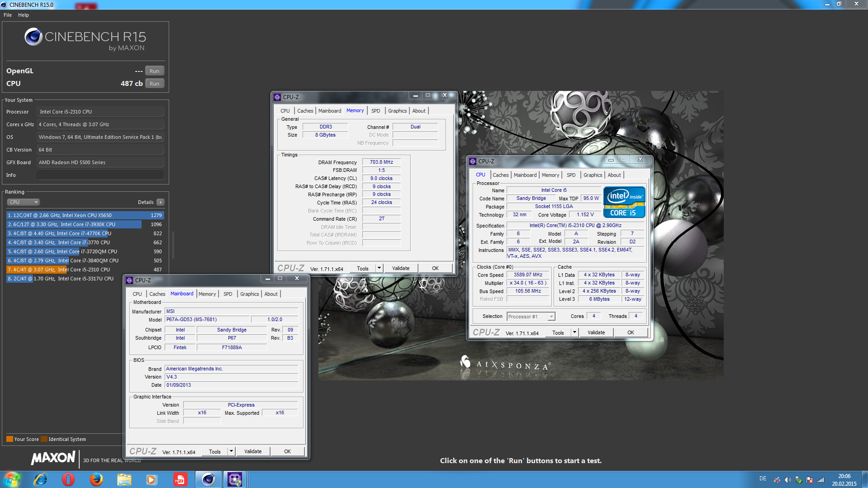Click Validate in Memory CPU-Z window

tap(401, 268)
